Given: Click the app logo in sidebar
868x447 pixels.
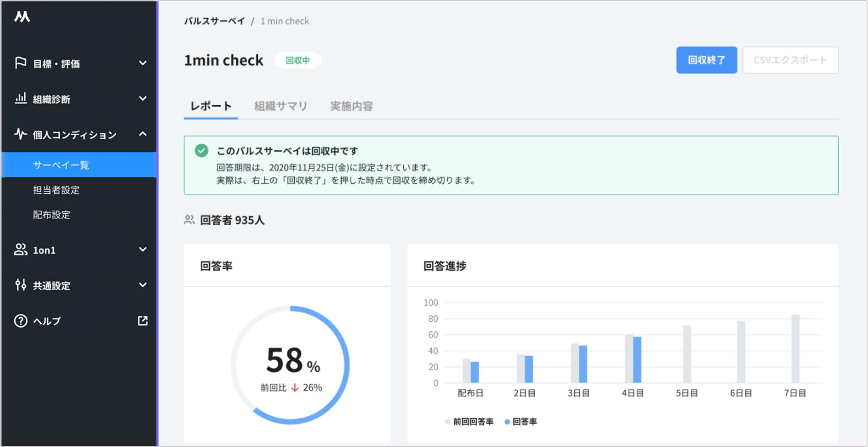Looking at the screenshot, I should point(22,16).
